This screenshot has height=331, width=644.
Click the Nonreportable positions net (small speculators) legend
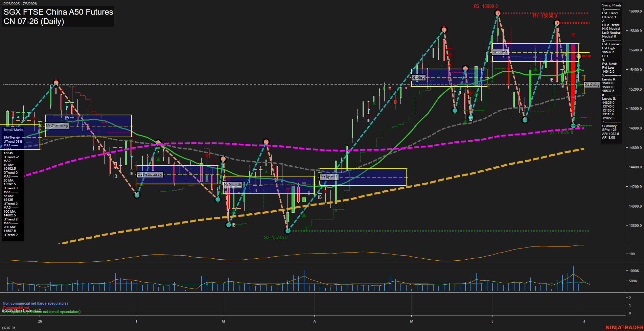point(42,312)
